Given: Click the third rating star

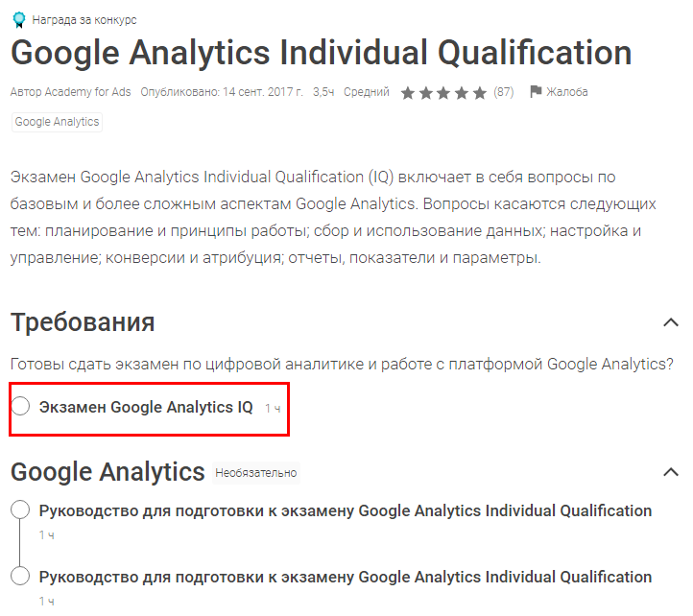Looking at the screenshot, I should pyautogui.click(x=444, y=93).
